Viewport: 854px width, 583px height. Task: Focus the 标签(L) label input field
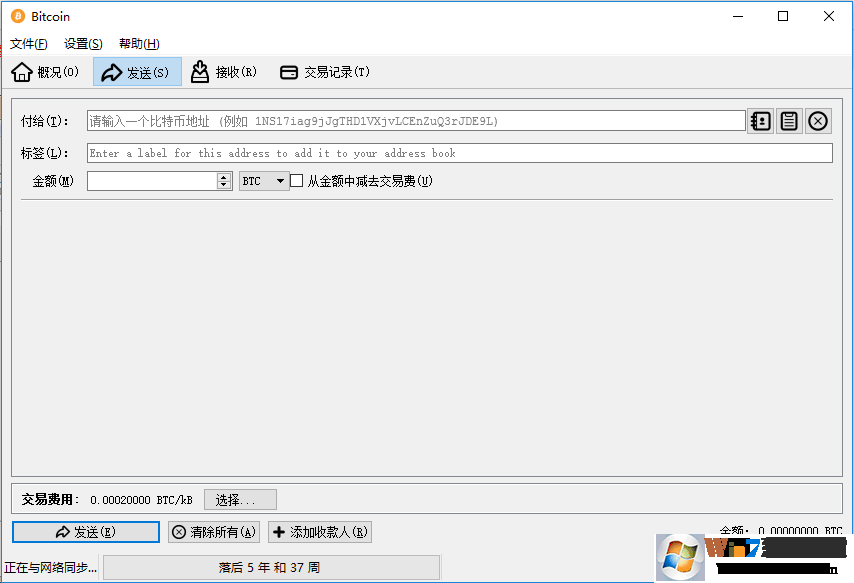[x=460, y=153]
